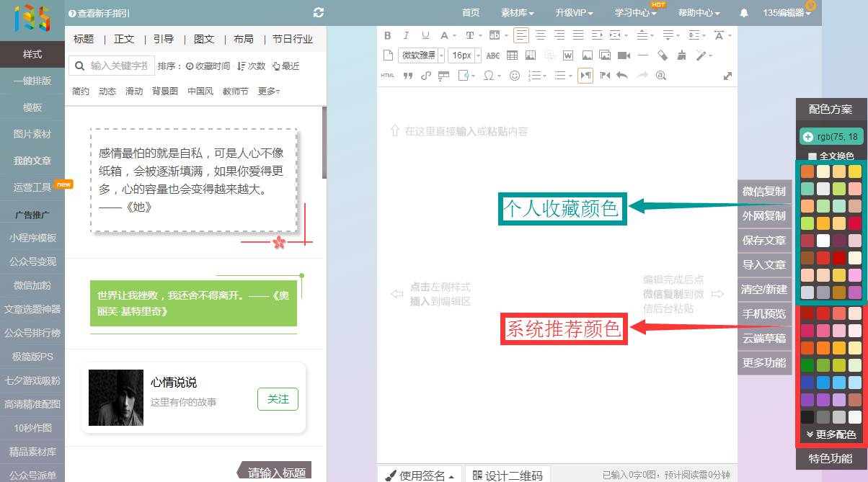
Task: Click 设计二维码 button
Action: tap(508, 475)
